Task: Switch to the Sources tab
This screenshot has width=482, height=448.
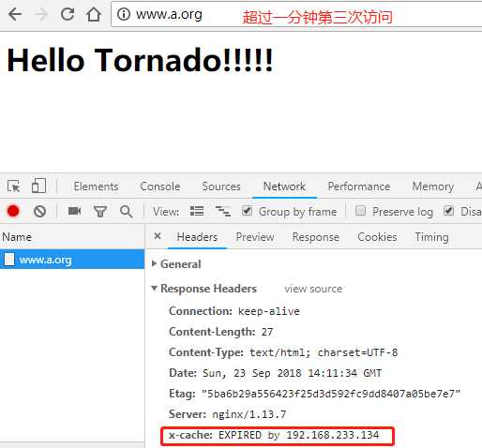Action: coord(221,187)
